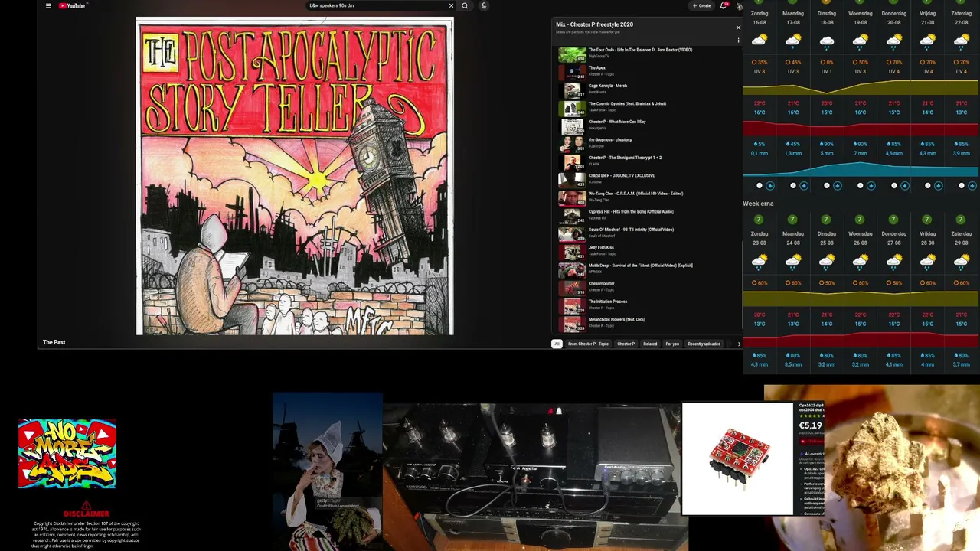This screenshot has width=980, height=551.
Task: Expand Woensdag 19-08 weather details plus icon
Action: click(871, 186)
